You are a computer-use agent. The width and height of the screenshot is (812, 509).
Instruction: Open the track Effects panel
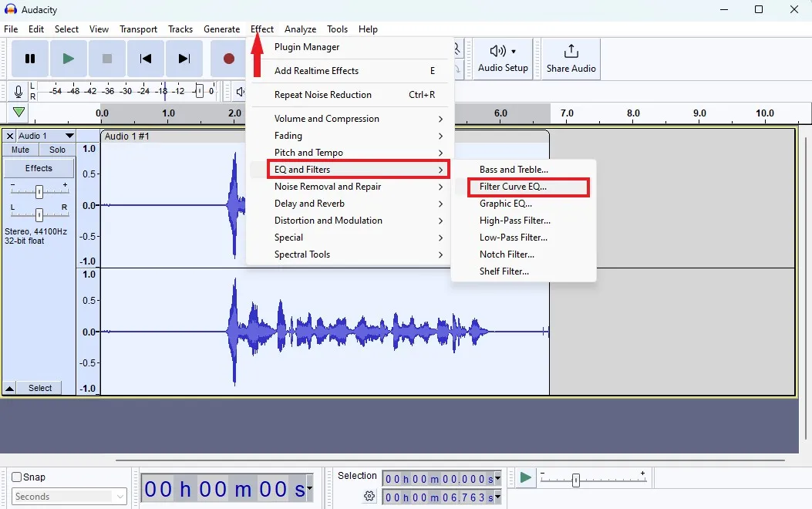tap(39, 168)
